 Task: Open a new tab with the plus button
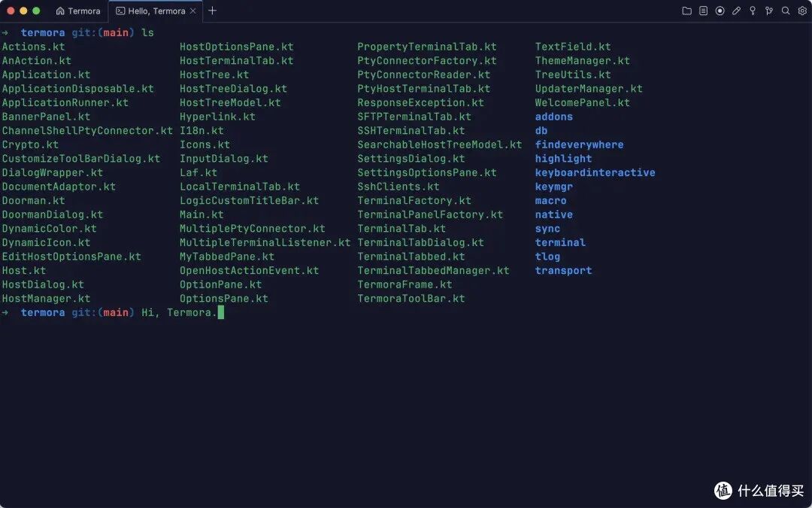point(212,11)
